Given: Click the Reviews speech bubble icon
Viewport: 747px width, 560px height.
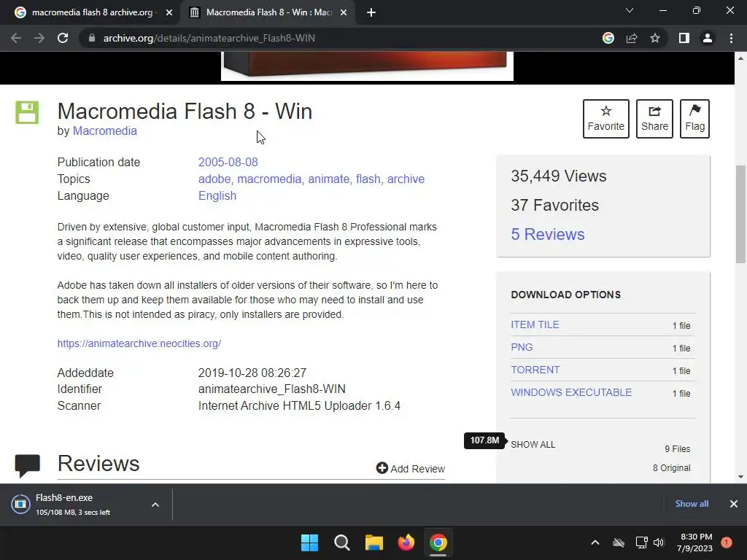Looking at the screenshot, I should pyautogui.click(x=27, y=465).
